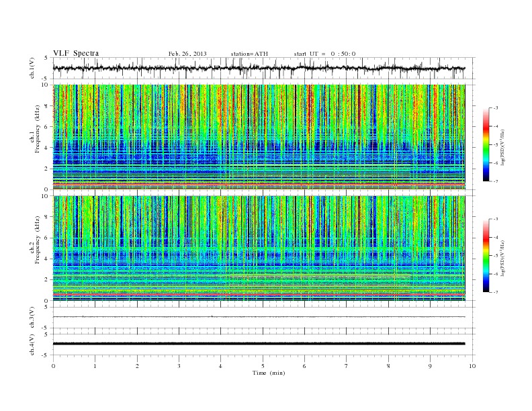
Task: Click time axis tick label "7"
Action: click(347, 366)
